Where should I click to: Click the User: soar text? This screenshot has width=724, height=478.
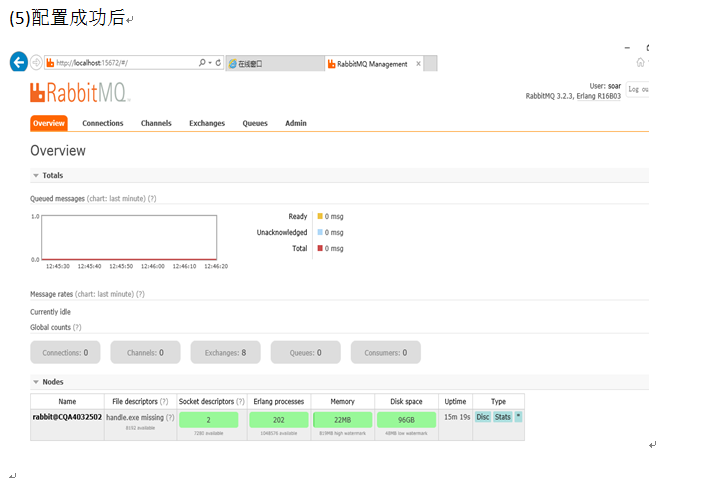click(x=605, y=86)
